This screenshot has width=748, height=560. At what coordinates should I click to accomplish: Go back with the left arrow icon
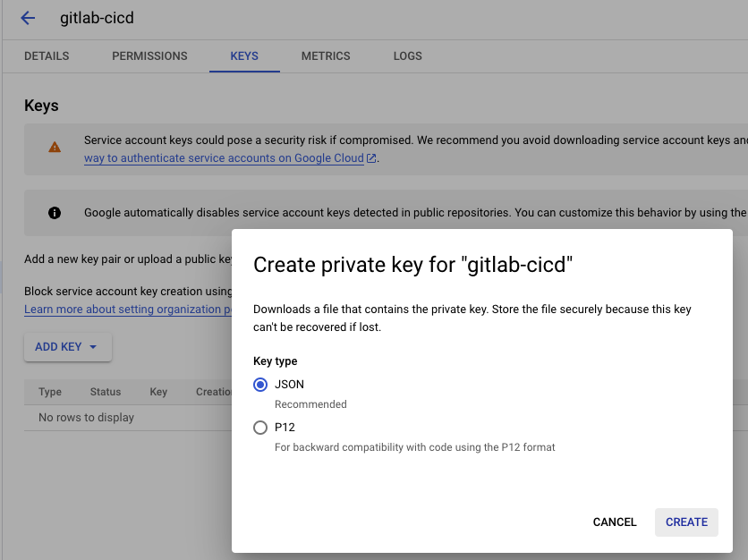(28, 18)
